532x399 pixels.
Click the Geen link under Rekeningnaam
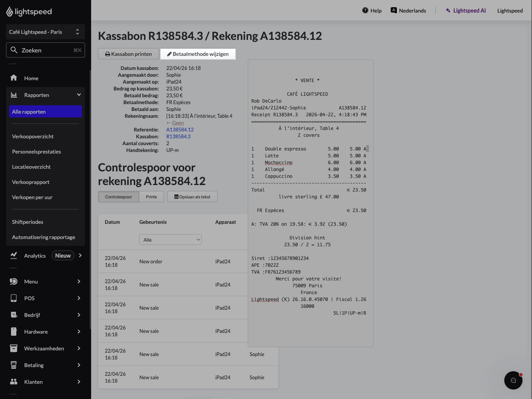pos(178,123)
